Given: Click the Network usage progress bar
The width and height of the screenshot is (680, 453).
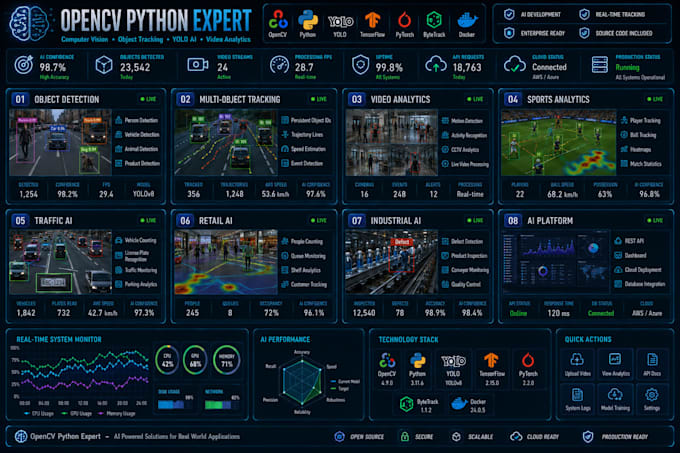Looking at the screenshot, I should 222,405.
